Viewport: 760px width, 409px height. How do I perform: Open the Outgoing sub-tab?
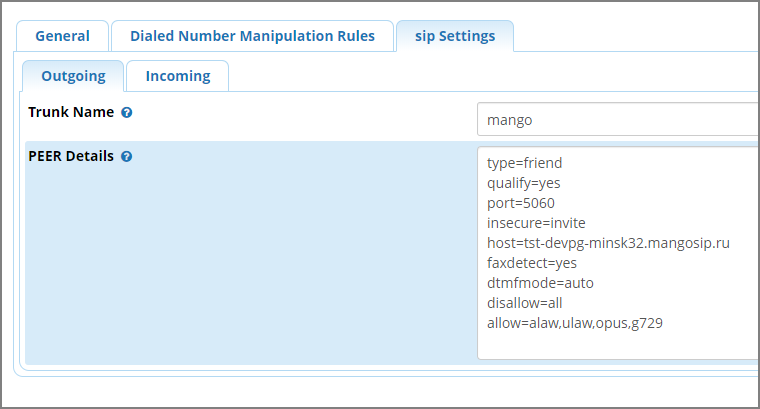point(73,76)
